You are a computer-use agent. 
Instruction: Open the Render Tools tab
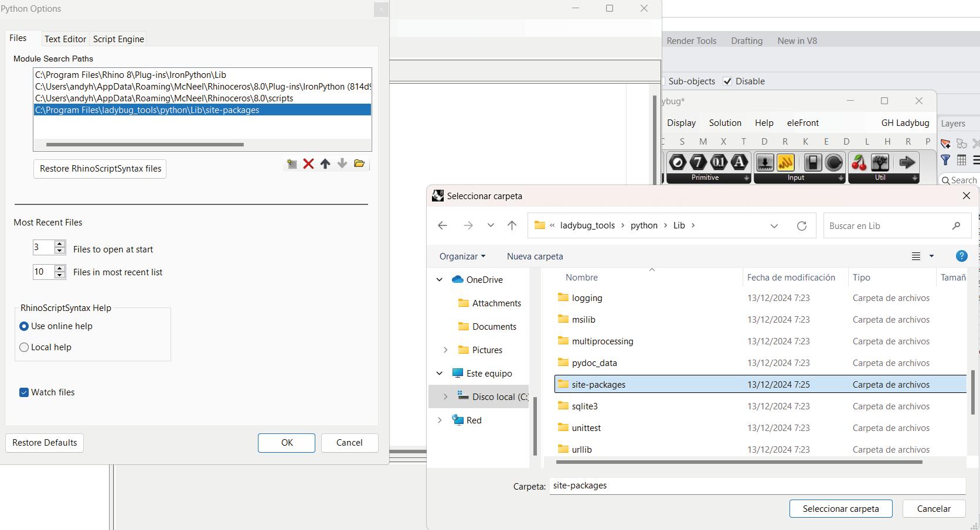coord(692,41)
